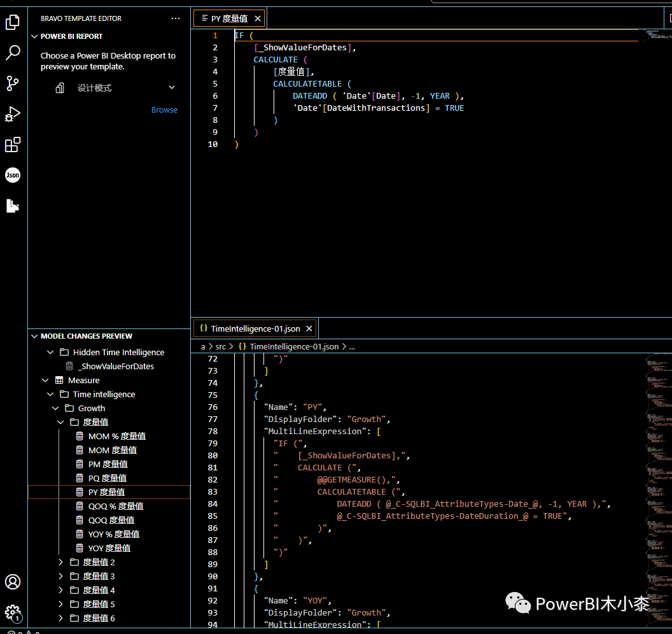Screen dimensions: 672x634
Task: Click line number 83 in JSON editor
Action: (x=213, y=491)
